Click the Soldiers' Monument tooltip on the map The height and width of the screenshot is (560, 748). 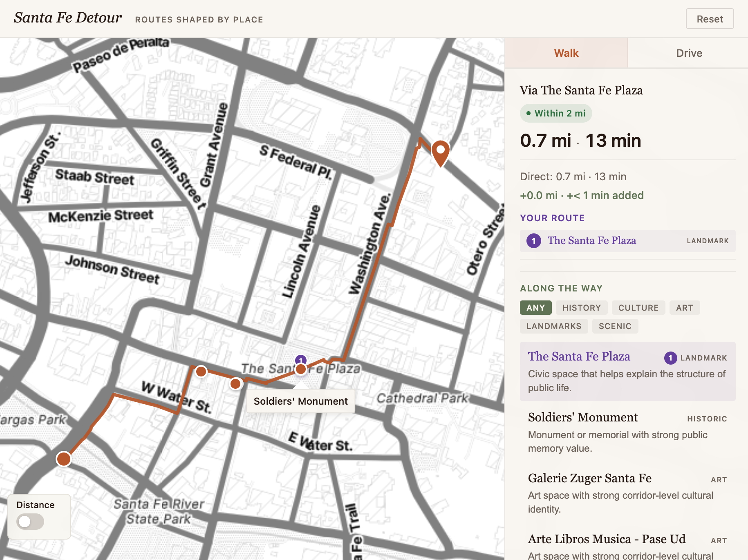300,401
